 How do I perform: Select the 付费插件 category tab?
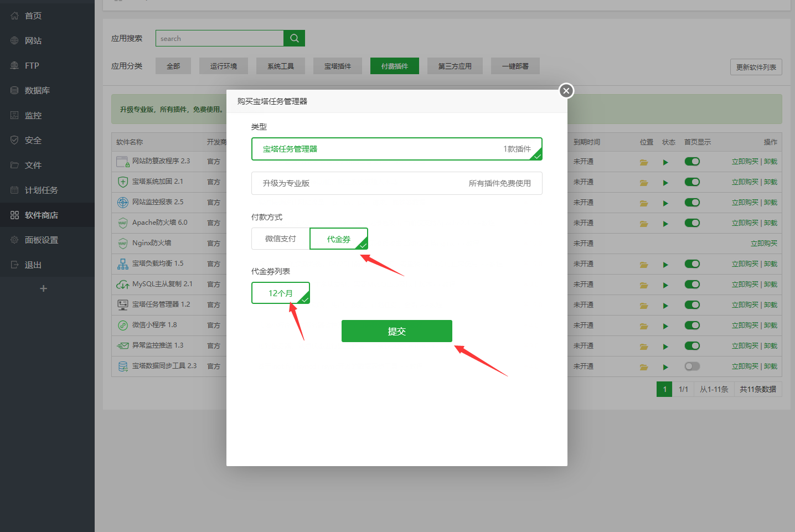[x=395, y=66]
